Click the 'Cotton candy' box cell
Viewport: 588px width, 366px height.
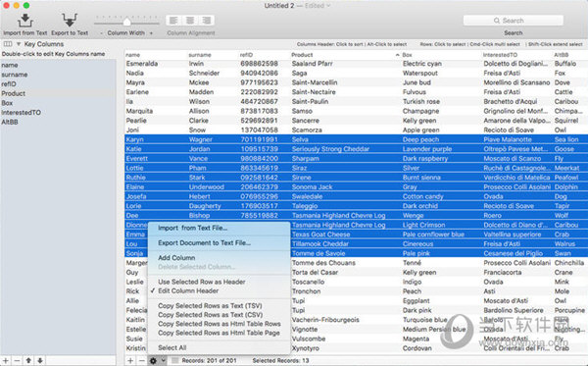[x=423, y=196]
